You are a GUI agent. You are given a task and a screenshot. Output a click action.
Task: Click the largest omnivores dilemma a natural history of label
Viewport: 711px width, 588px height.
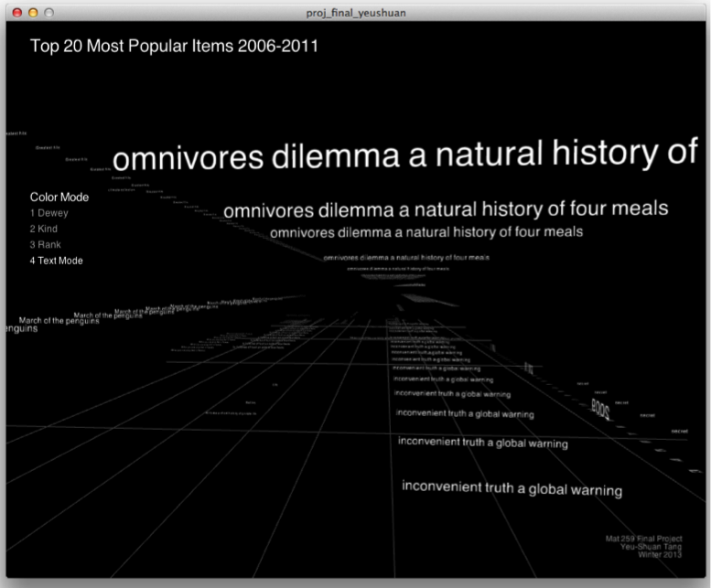[x=404, y=155]
